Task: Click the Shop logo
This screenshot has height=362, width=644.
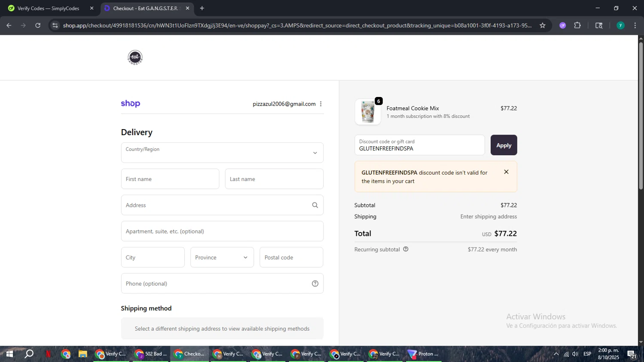Action: click(x=131, y=104)
